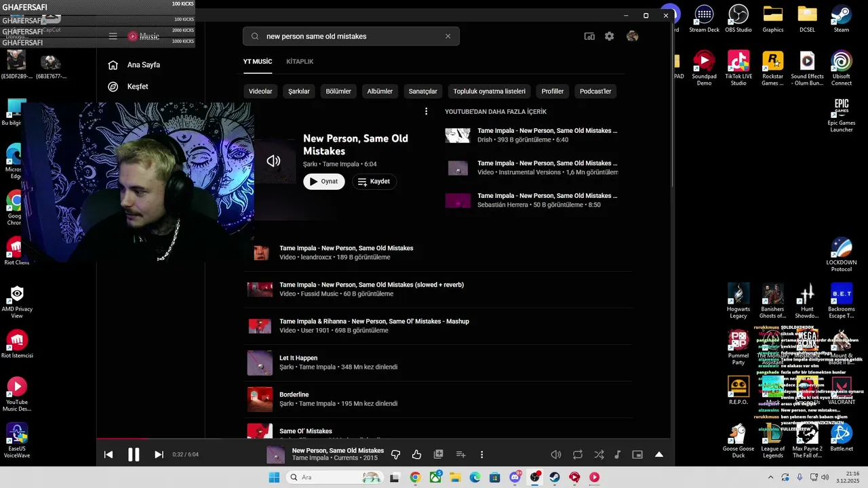This screenshot has height=488, width=868.
Task: Toggle repeat mode in player bar
Action: [578, 455]
